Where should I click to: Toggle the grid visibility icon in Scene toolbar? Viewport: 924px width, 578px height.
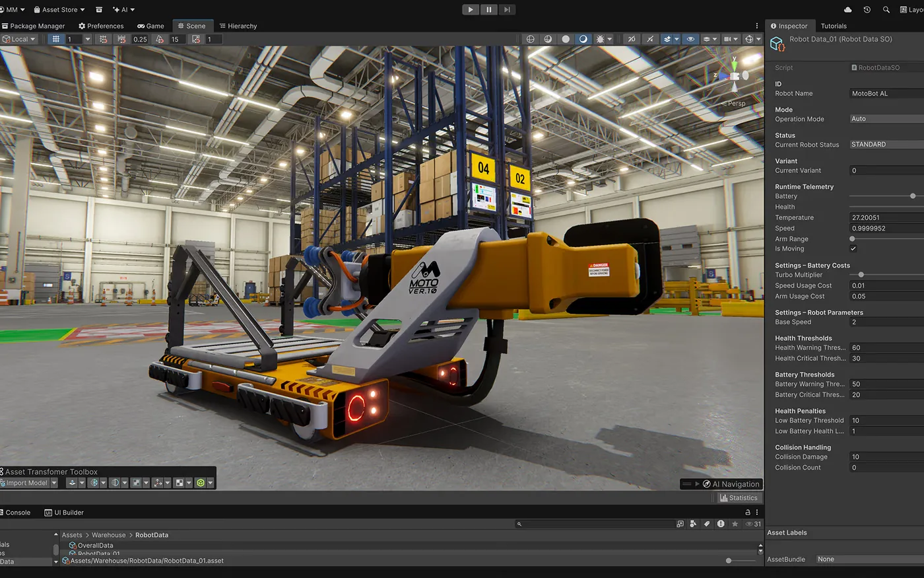click(56, 39)
